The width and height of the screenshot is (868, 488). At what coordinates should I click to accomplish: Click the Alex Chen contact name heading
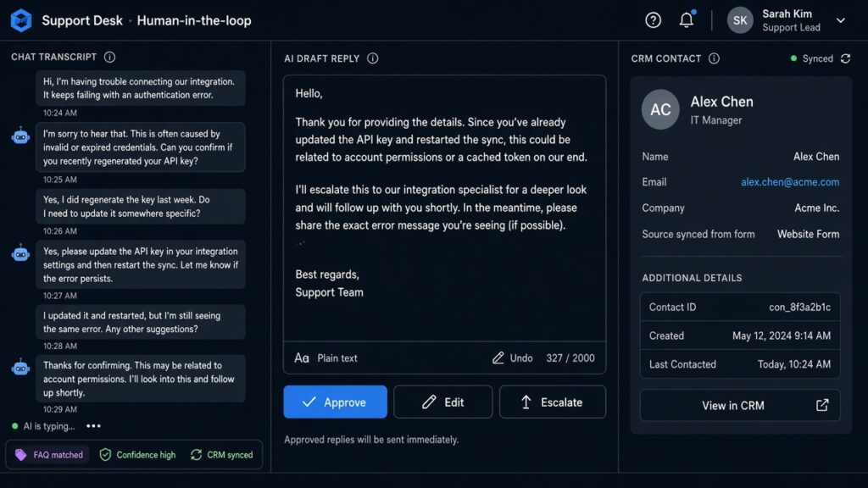pyautogui.click(x=722, y=102)
